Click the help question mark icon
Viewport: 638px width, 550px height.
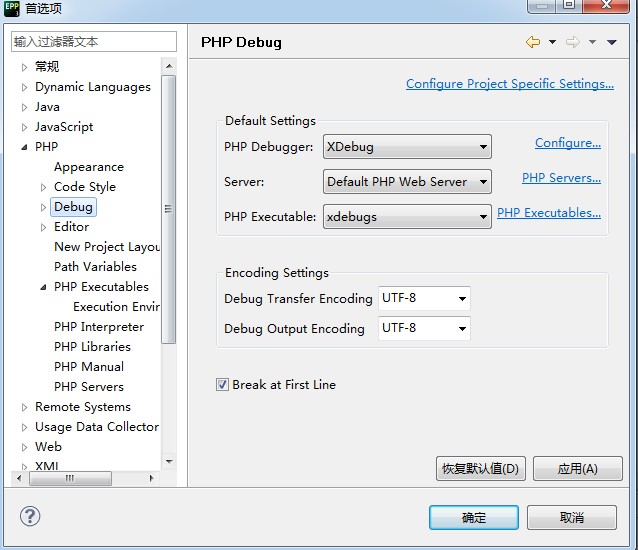coord(30,516)
